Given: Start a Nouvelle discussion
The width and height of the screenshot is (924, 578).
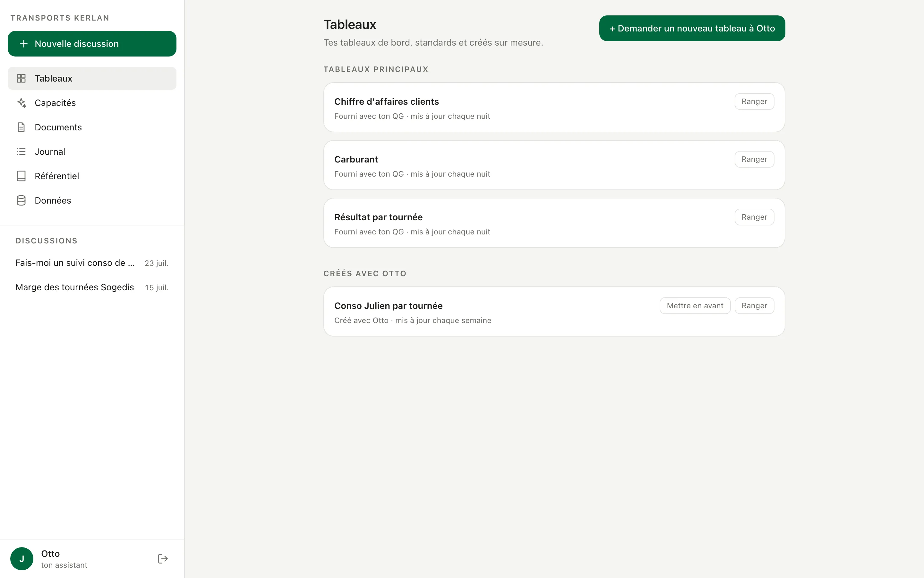Looking at the screenshot, I should click(92, 44).
